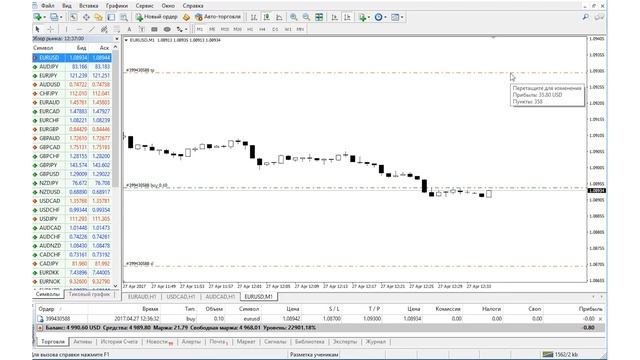Viewport: 640px width, 360px height.
Task: Switch chart to candlesticks icon
Action: [267, 17]
